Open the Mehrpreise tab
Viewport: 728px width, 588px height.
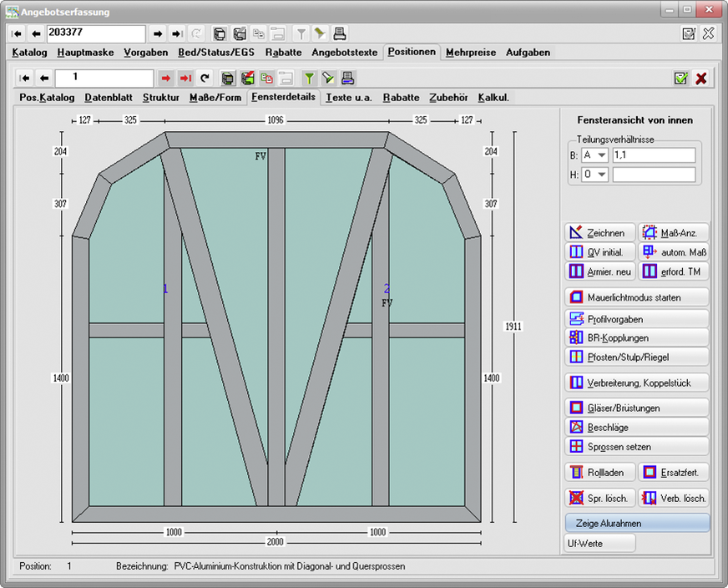click(471, 52)
